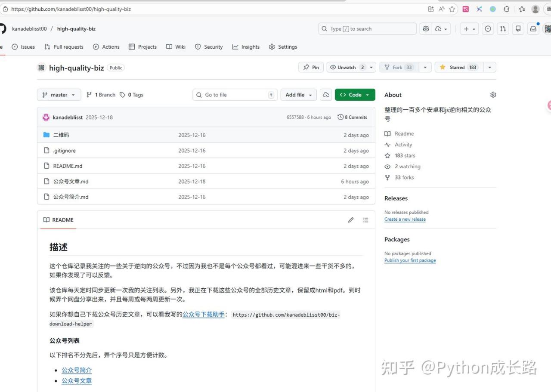The image size is (551, 392).
Task: Open the README outline list icon
Action: (365, 220)
